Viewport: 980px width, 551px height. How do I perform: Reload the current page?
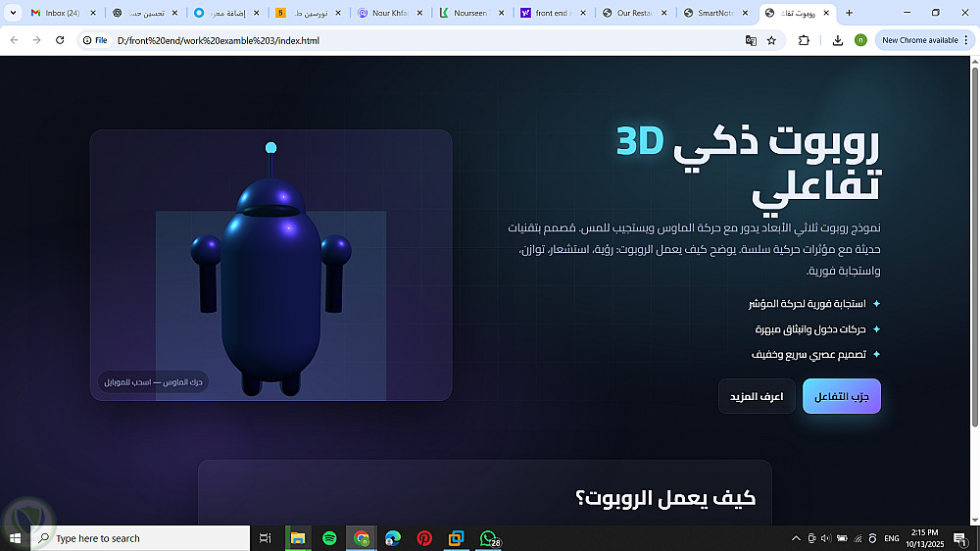(x=60, y=40)
